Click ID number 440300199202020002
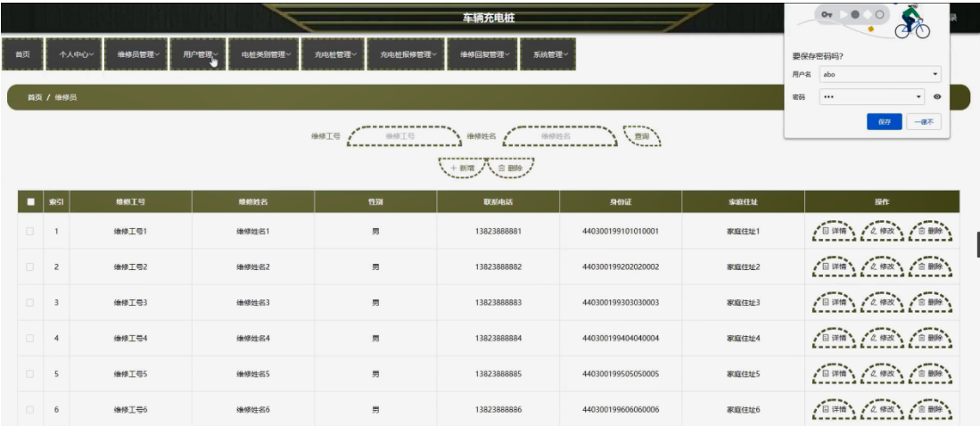This screenshot has width=980, height=426. point(621,266)
